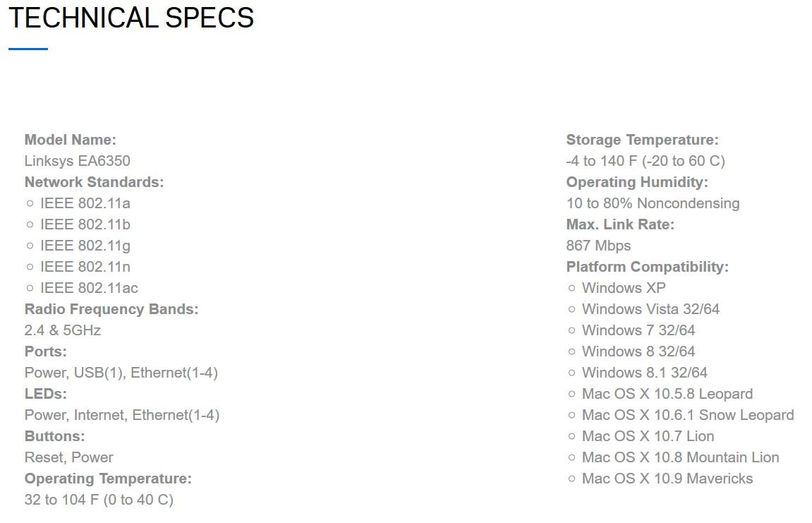The height and width of the screenshot is (523, 812).
Task: Click the Storage Temperature label
Action: click(x=642, y=140)
